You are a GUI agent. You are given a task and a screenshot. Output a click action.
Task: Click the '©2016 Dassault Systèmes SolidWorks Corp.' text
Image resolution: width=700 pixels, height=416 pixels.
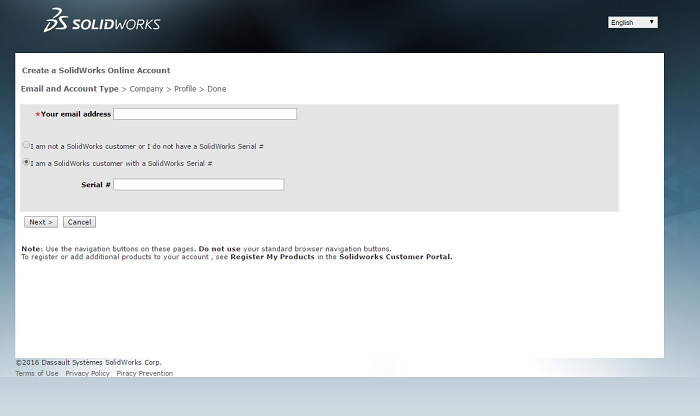tap(88, 362)
